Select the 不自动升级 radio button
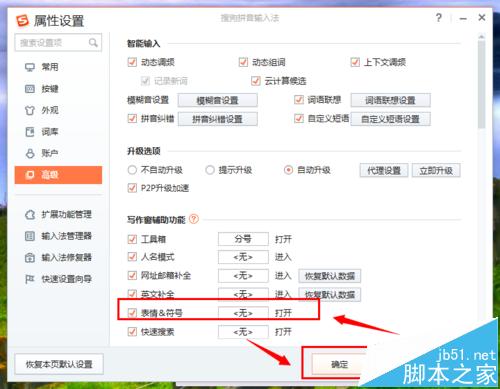 [x=132, y=170]
